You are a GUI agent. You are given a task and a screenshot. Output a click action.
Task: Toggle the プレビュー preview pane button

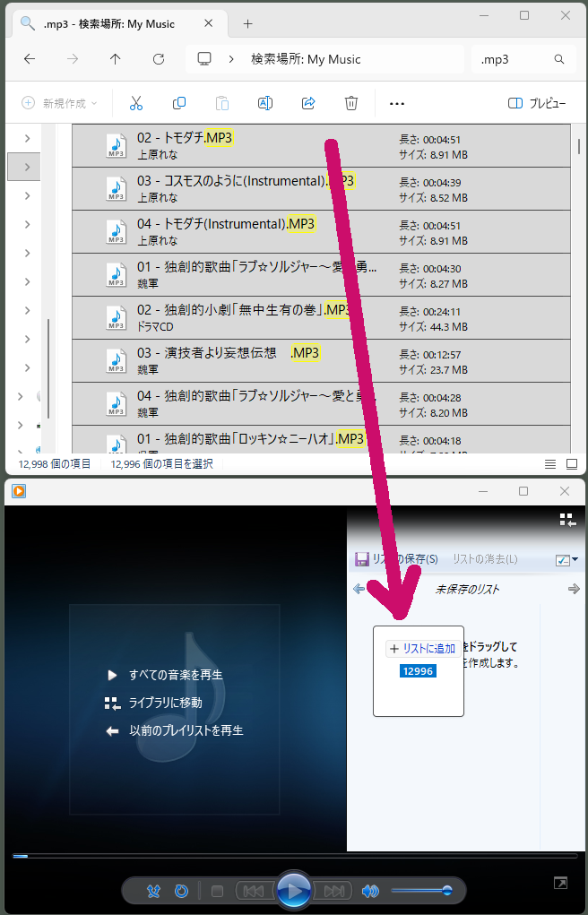pyautogui.click(x=537, y=103)
